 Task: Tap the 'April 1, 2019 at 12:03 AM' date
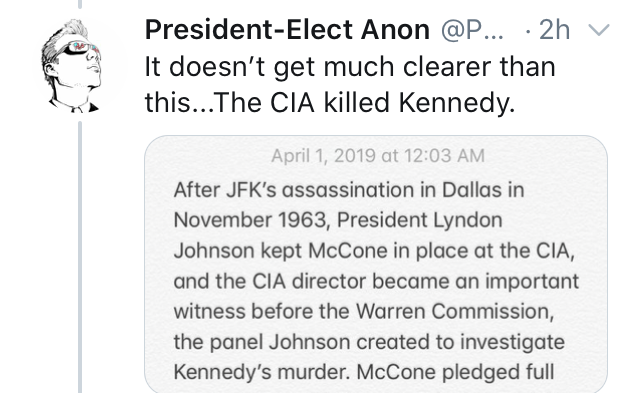pos(378,156)
